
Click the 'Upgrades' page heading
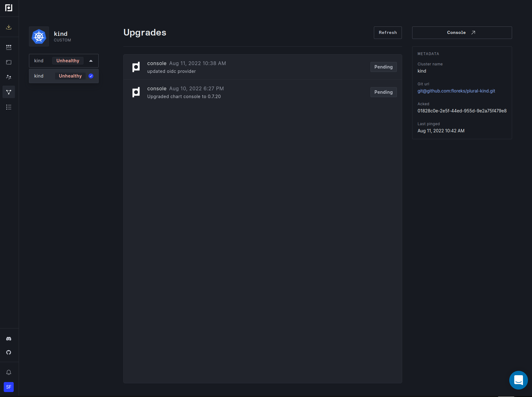point(145,33)
